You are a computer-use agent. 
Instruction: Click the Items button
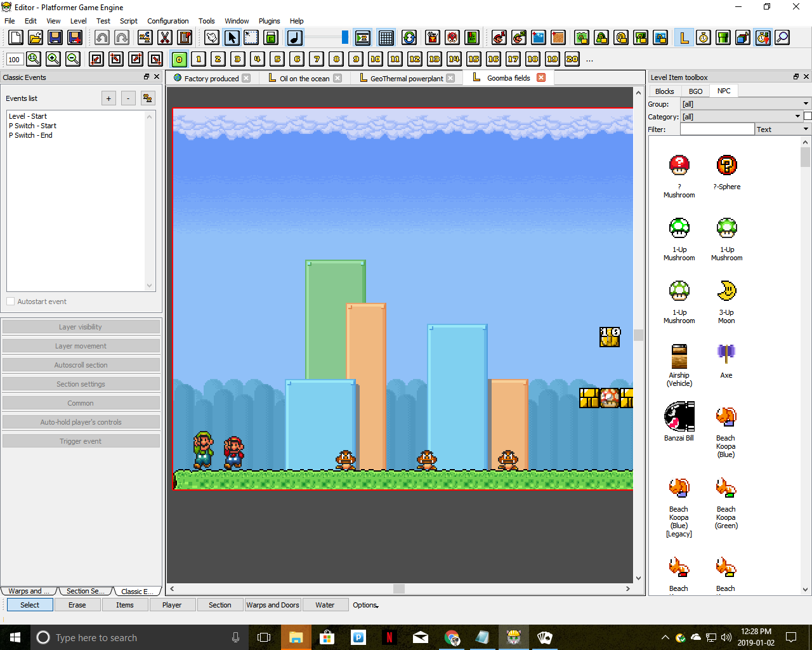(125, 605)
